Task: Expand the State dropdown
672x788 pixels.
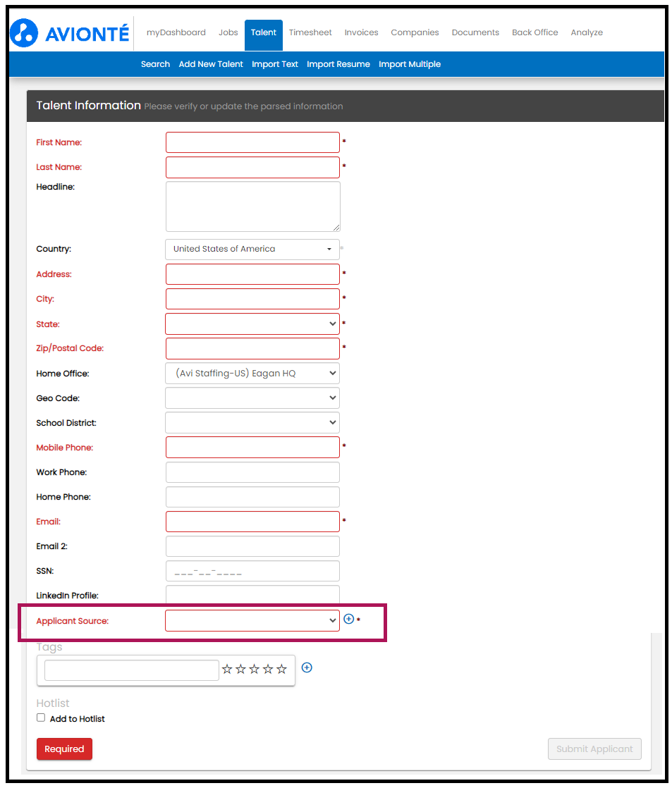Action: [252, 324]
